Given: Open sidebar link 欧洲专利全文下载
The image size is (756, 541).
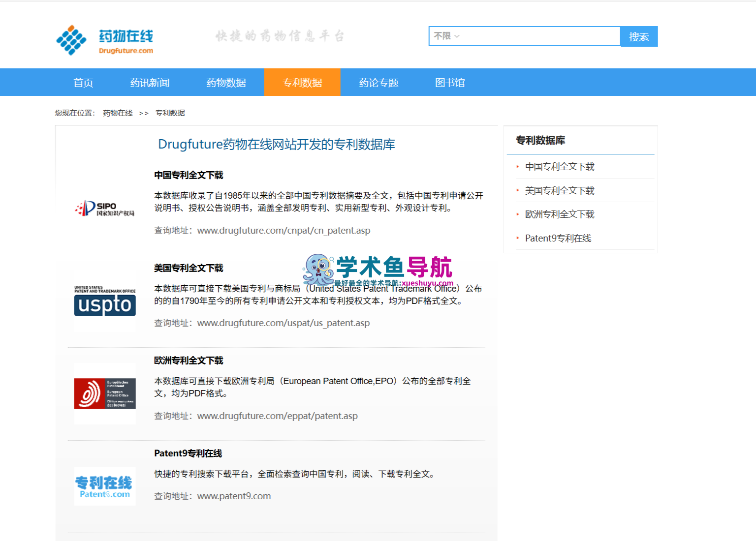Looking at the screenshot, I should [x=560, y=214].
